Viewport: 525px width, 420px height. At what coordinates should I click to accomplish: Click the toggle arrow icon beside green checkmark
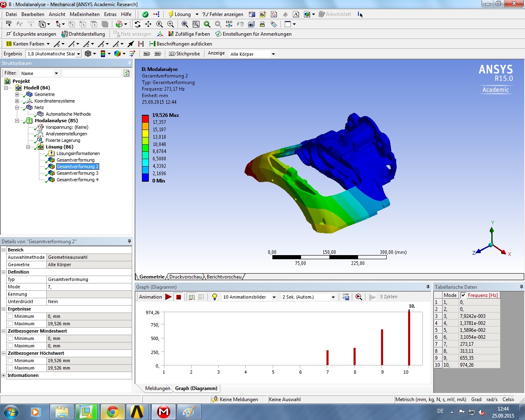coord(156,14)
